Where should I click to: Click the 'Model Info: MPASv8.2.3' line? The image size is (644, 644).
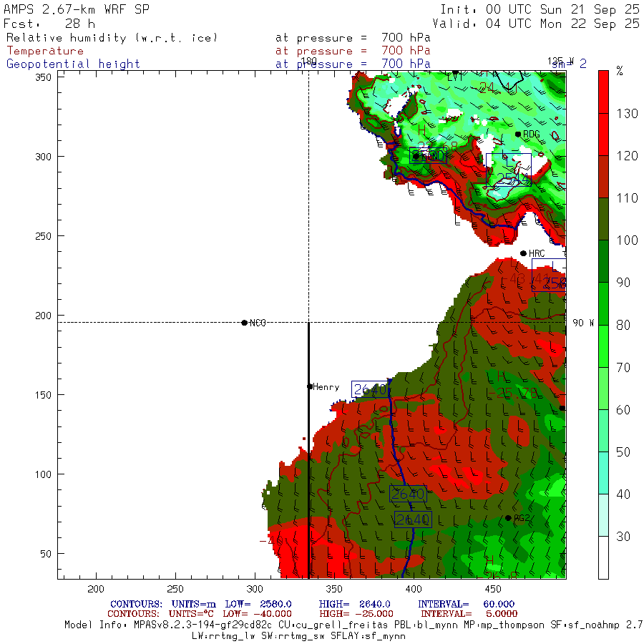point(354,625)
